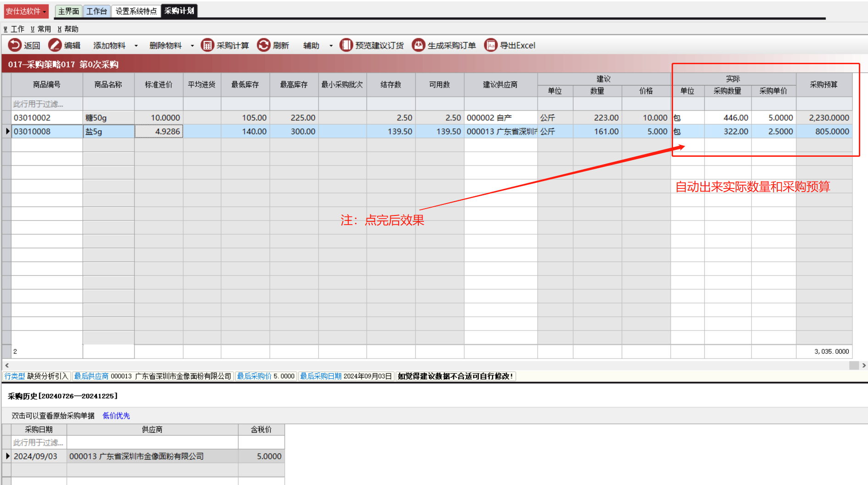
Task: Click the 805.0000 purchase budget cell
Action: pos(824,132)
